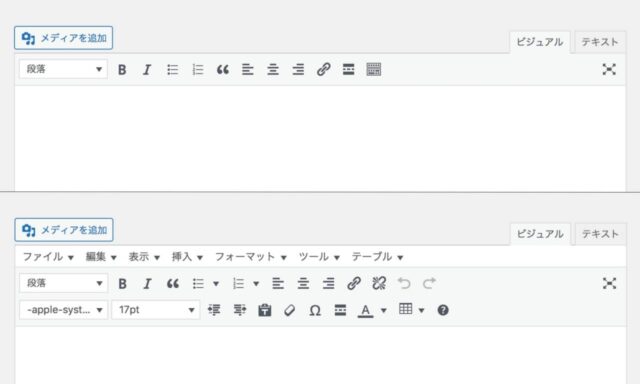Insert numbered list in lower editor

238,284
